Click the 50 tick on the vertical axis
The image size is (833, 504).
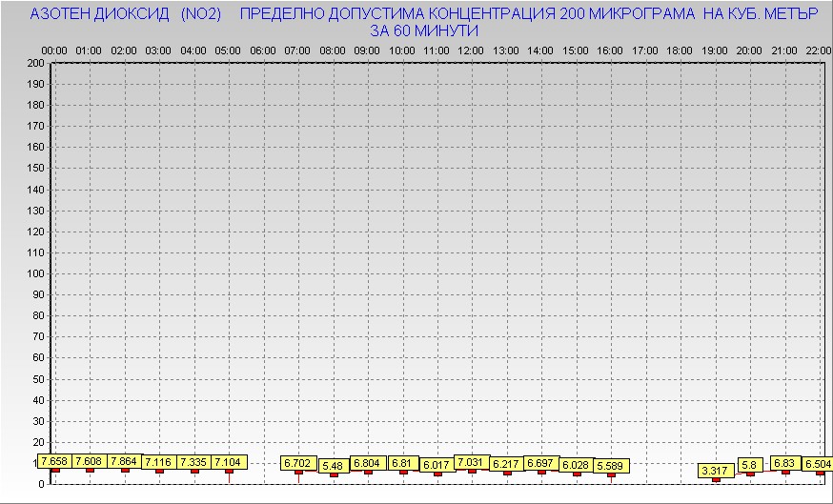[x=38, y=378]
